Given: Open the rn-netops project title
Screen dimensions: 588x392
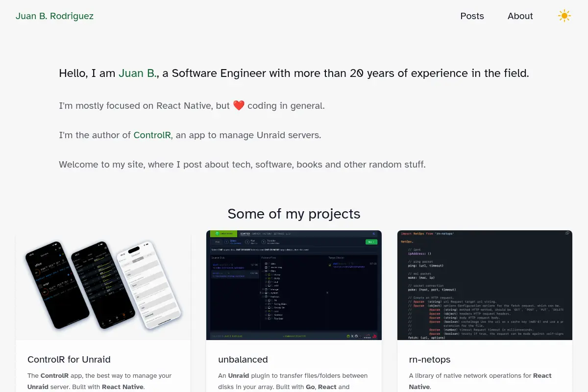Looking at the screenshot, I should pos(430,360).
